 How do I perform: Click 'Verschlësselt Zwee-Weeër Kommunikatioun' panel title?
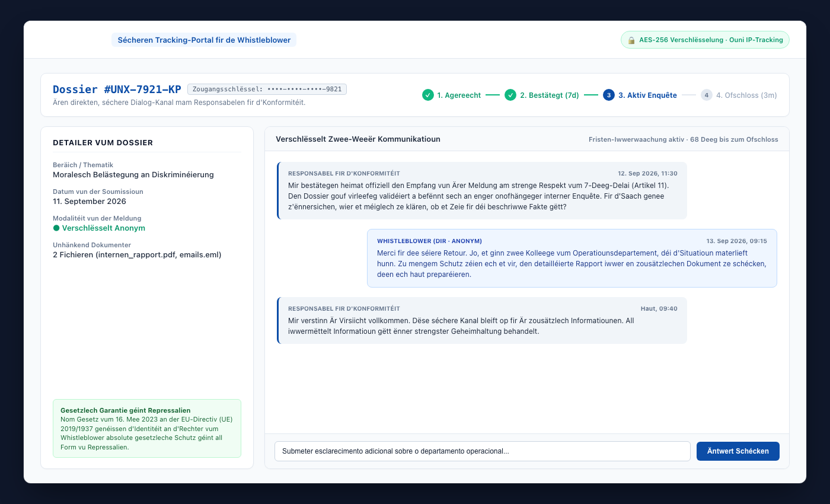[358, 139]
